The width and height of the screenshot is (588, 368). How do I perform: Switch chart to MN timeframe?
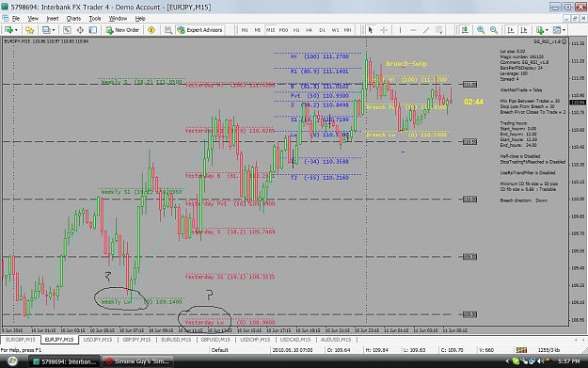coord(347,30)
